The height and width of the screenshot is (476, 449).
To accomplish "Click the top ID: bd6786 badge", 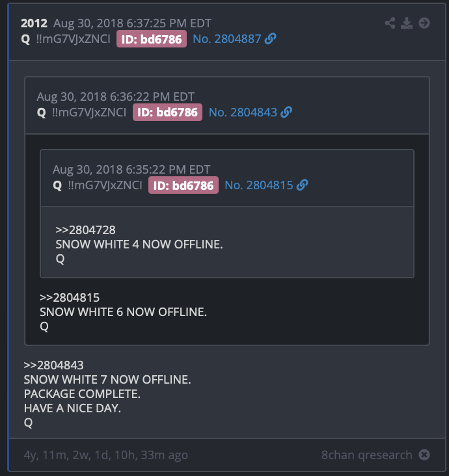I will tap(152, 39).
